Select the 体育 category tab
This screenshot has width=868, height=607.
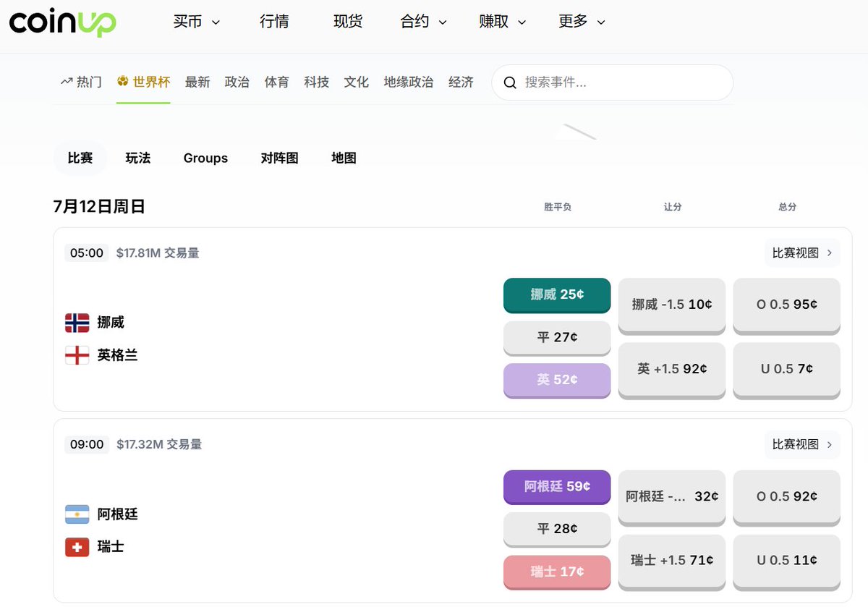(277, 82)
